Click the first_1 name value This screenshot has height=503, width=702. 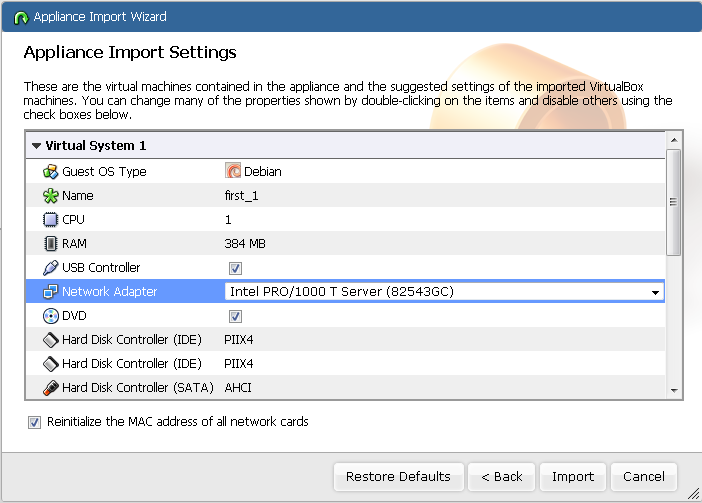point(241,196)
